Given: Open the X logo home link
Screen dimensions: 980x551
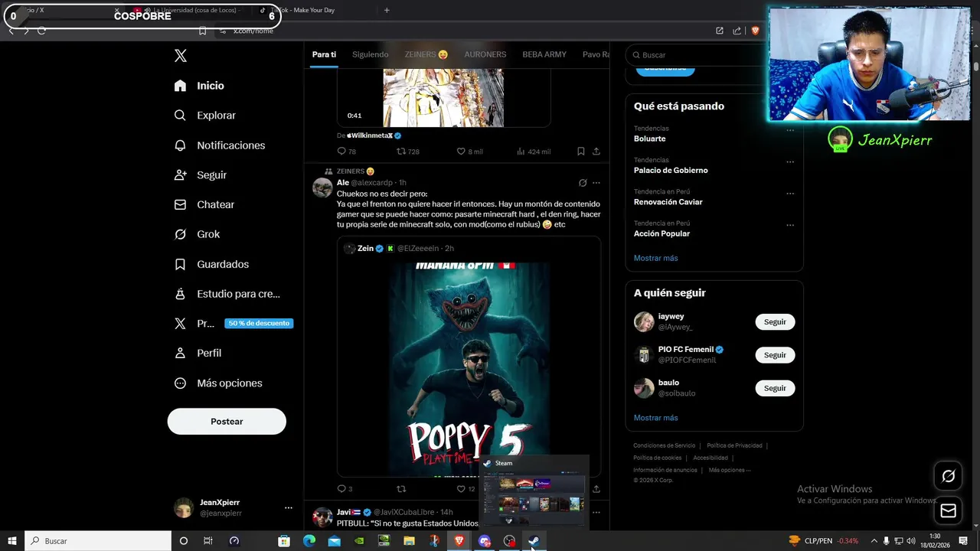Looking at the screenshot, I should (181, 55).
